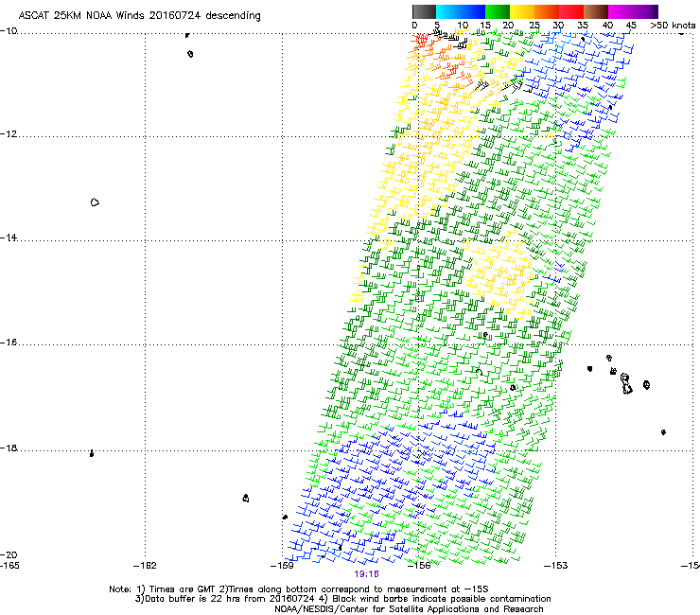Click the note line 'Times are GMT'
Screen dimensions: 700x615
coord(183,589)
